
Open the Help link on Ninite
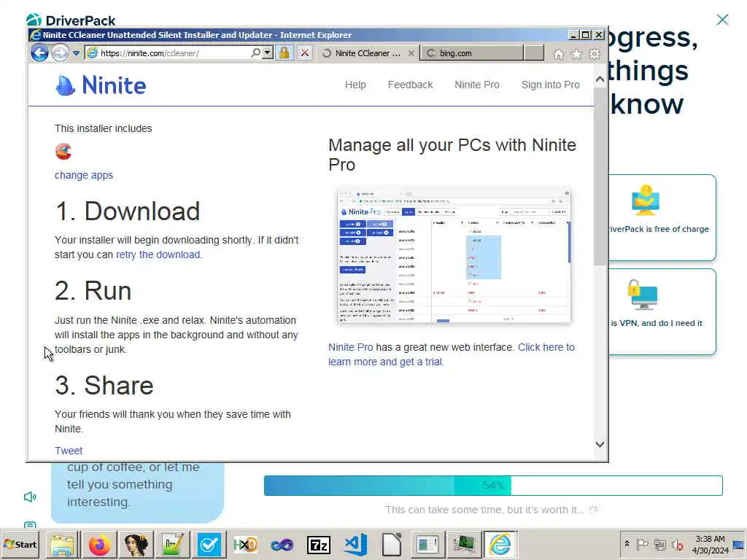[x=355, y=85]
